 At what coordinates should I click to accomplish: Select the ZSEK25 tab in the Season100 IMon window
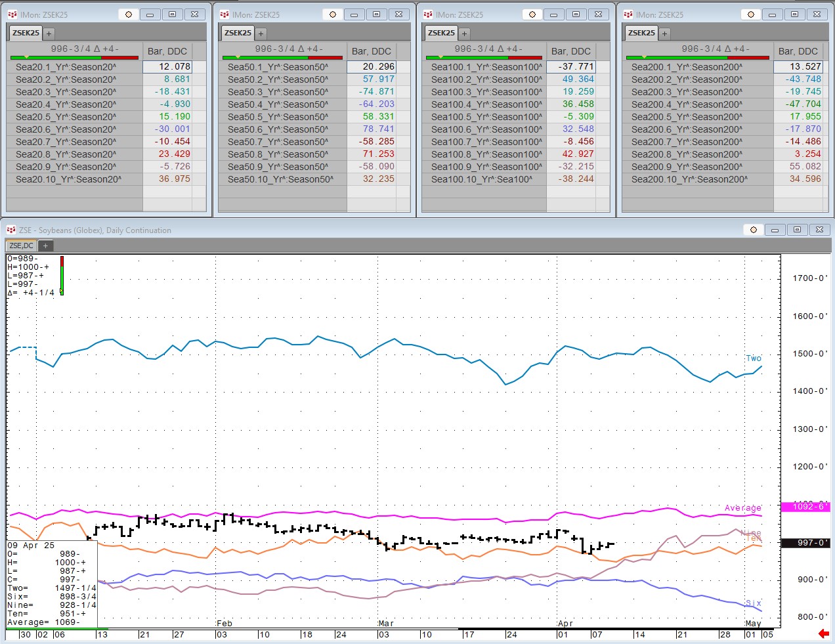tap(441, 33)
